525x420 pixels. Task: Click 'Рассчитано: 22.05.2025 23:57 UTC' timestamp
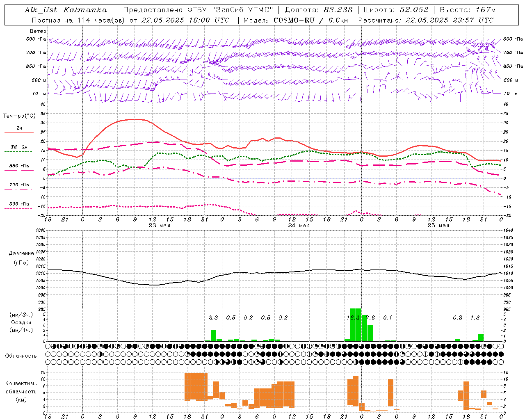pos(426,20)
